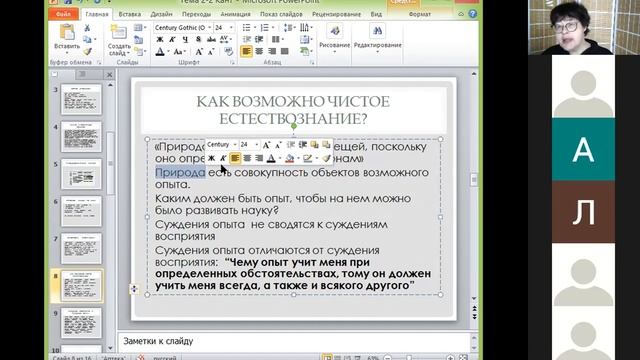
Task: Increase font size with ribbon grow-font icon
Action: click(199, 52)
